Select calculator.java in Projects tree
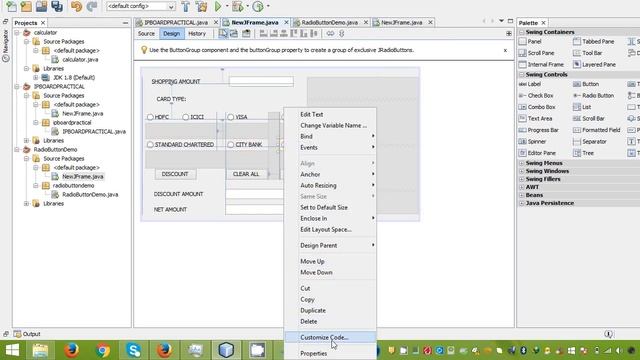 click(x=75, y=60)
